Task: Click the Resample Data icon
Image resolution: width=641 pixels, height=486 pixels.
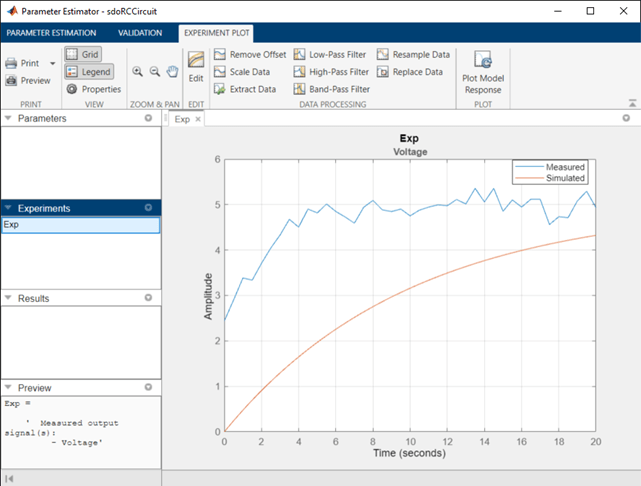Action: pos(383,54)
